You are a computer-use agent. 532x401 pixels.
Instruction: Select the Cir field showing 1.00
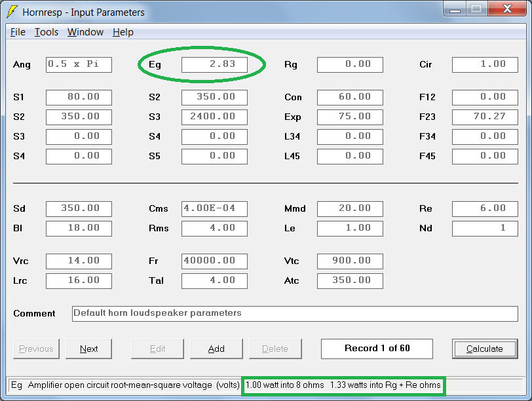pos(485,64)
